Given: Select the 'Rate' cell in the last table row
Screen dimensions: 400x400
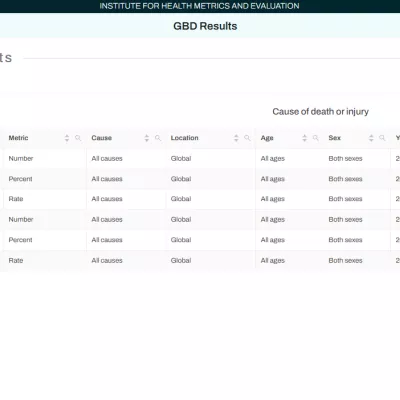Looking at the screenshot, I should (16, 261).
